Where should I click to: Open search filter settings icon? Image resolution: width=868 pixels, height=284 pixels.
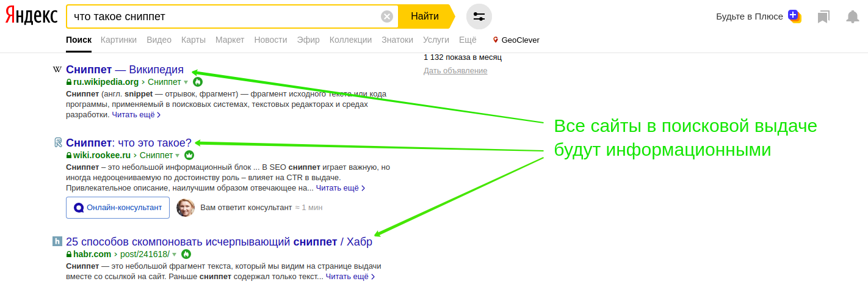[479, 16]
